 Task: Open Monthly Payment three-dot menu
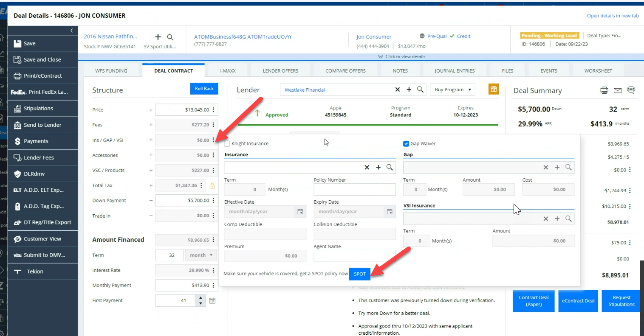pos(213,285)
